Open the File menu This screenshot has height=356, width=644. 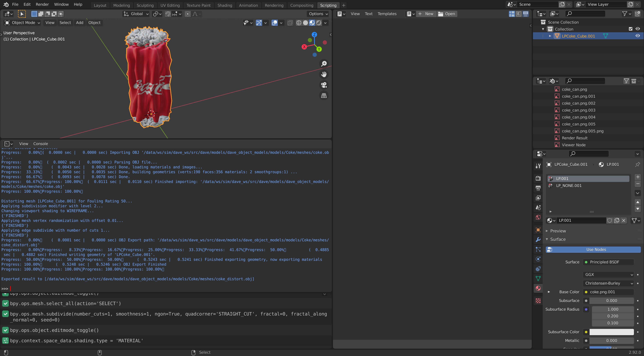15,5
